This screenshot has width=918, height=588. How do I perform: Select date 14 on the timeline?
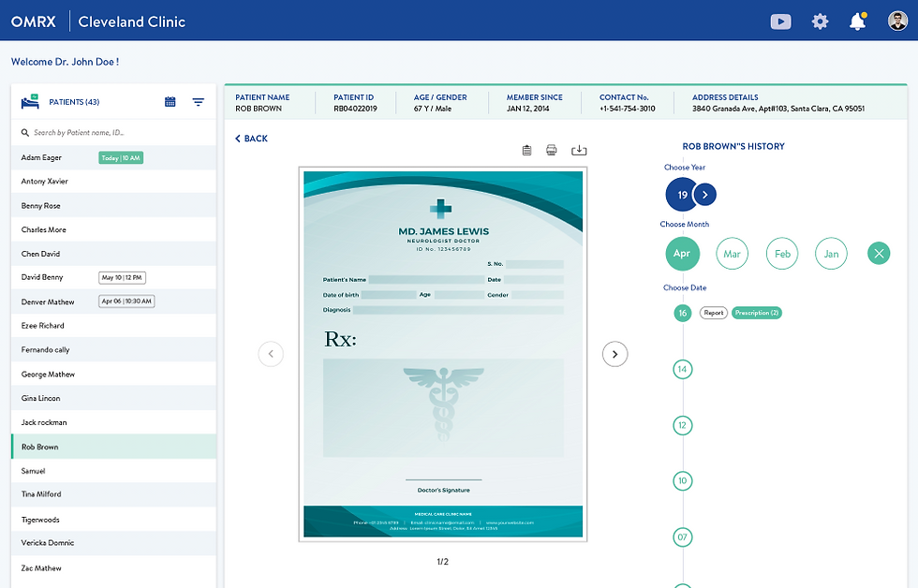pos(683,369)
